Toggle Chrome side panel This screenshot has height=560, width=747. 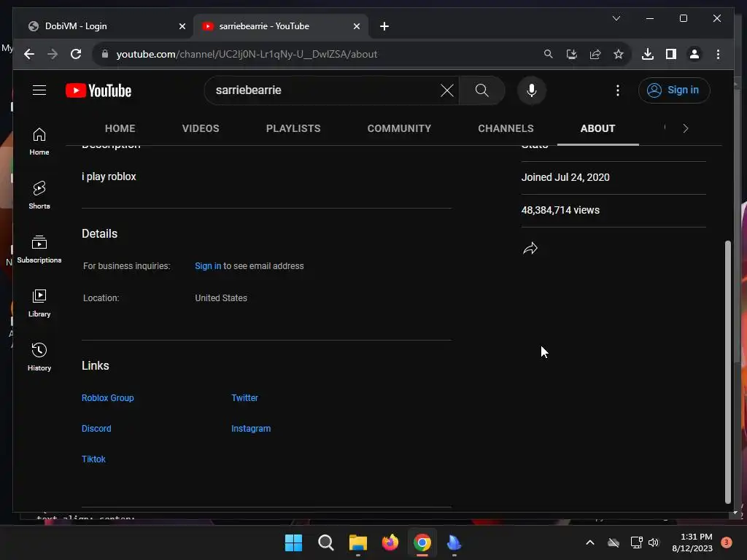point(671,54)
